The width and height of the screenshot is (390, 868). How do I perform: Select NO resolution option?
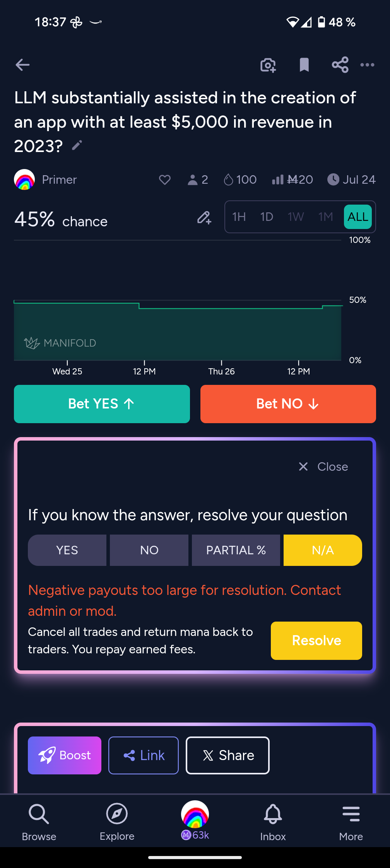(x=149, y=550)
